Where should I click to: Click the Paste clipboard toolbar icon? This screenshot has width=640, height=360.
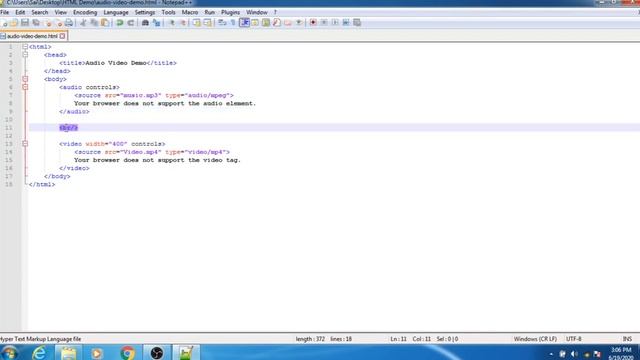105,23
